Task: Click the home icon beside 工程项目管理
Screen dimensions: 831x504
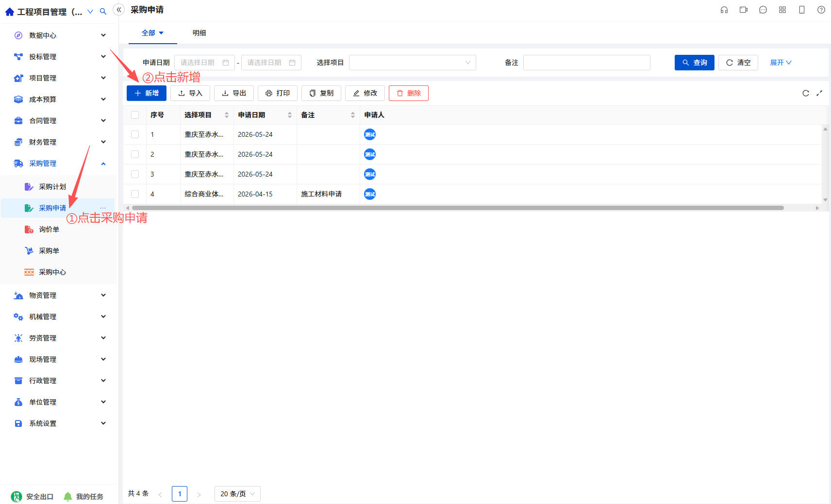Action: pos(10,12)
